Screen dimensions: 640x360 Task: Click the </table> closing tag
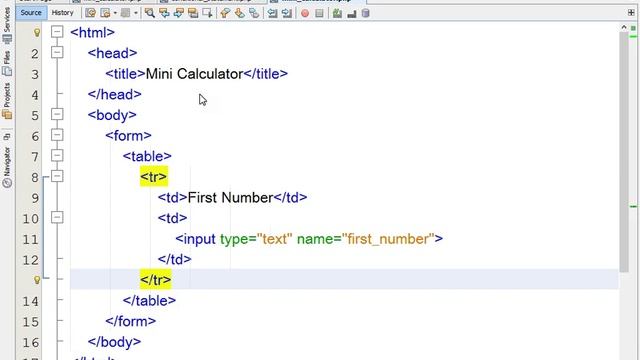point(149,301)
